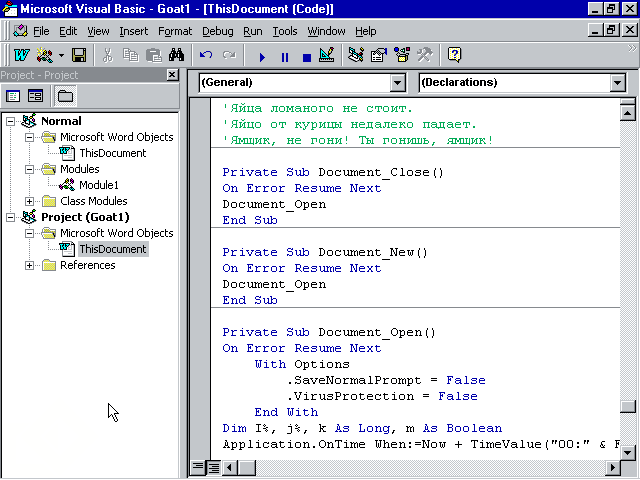Click the View Object icon in Project panel
Viewport: 640px width, 480px height.
click(36, 96)
